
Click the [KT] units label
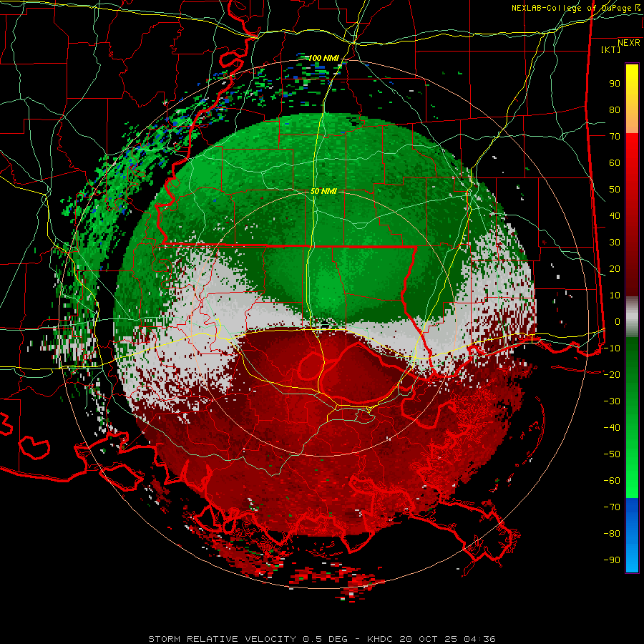point(611,49)
